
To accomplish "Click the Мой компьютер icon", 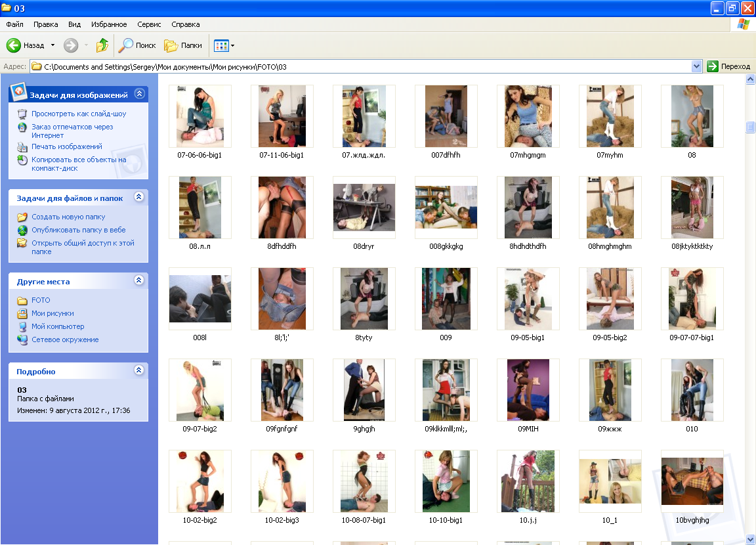I will (22, 326).
